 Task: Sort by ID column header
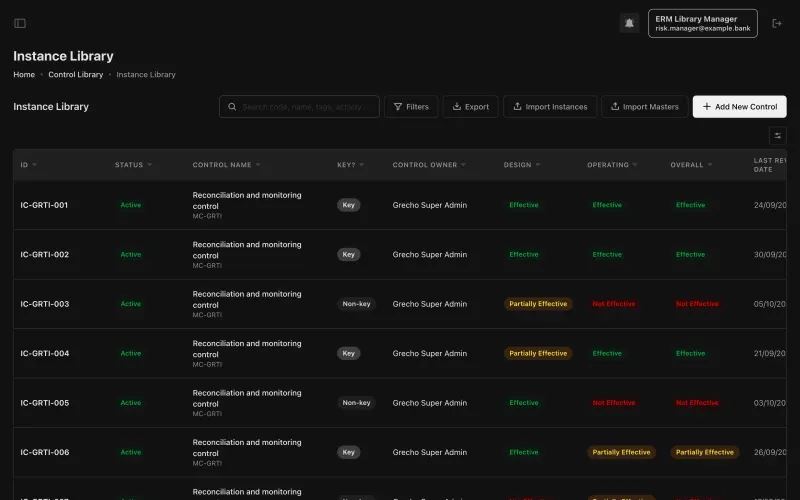click(29, 165)
